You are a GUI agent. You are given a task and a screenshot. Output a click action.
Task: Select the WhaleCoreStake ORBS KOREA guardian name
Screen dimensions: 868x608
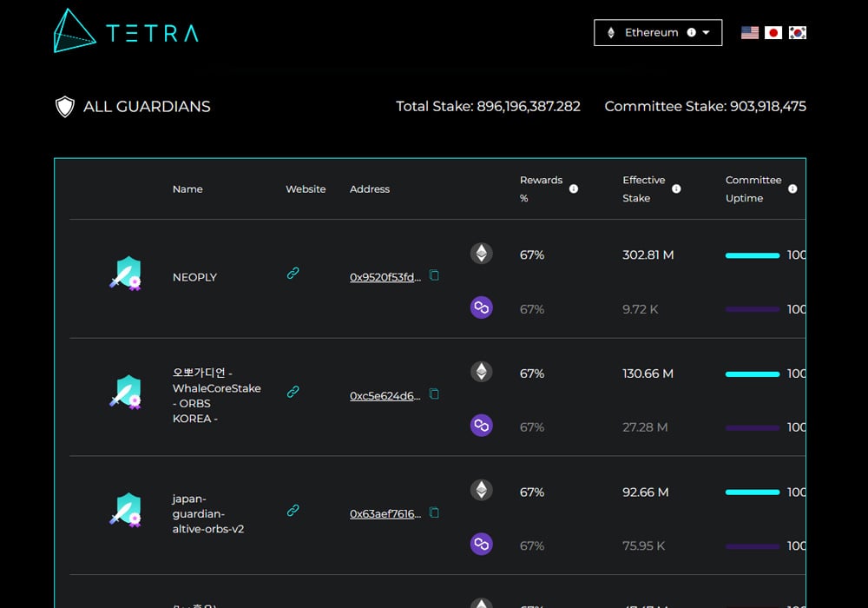click(216, 395)
